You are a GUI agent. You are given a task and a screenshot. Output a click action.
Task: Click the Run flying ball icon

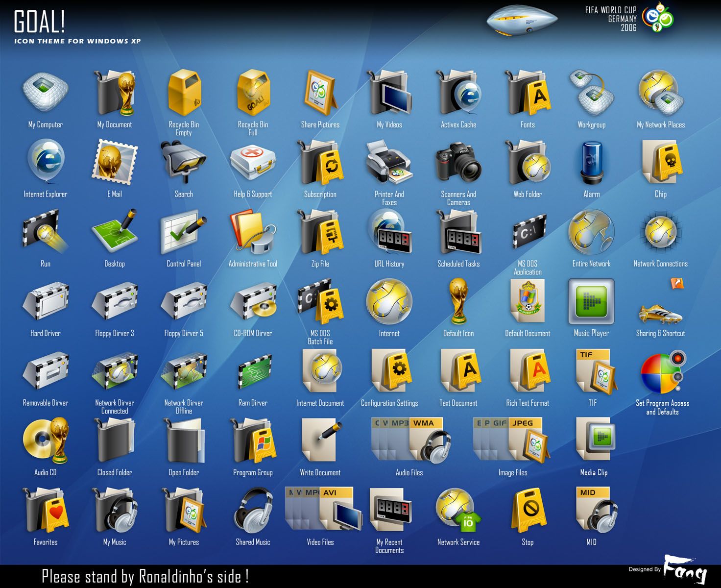click(45, 231)
